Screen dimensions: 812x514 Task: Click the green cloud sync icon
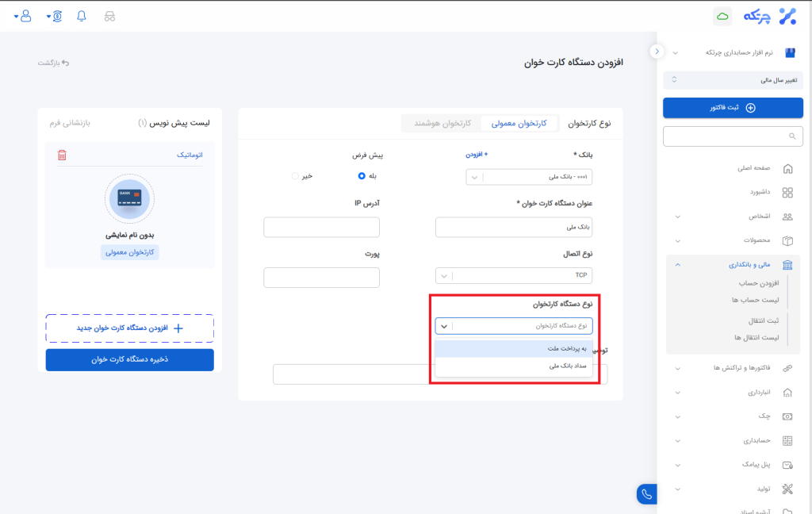pyautogui.click(x=722, y=17)
